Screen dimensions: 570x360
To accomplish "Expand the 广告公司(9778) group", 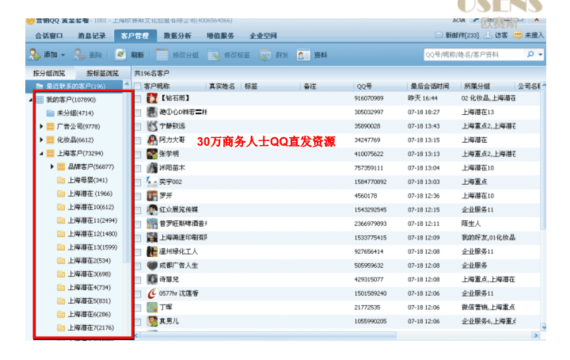I will pos(41,126).
